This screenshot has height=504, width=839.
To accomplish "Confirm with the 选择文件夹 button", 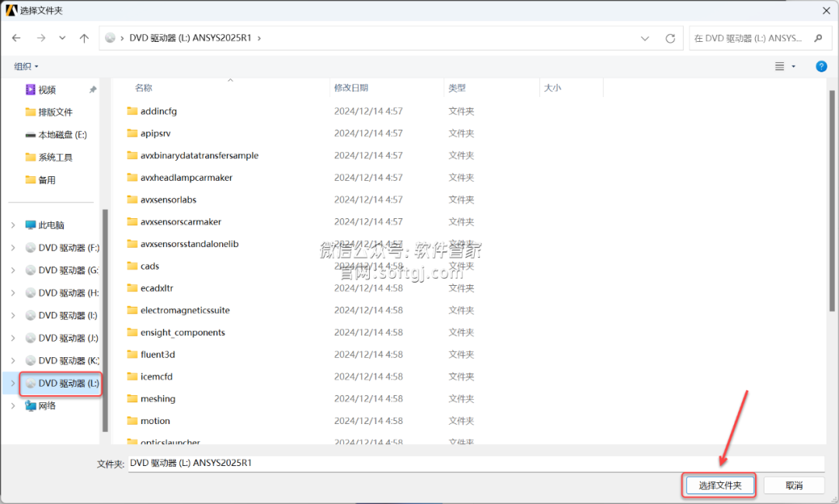I will pos(719,485).
